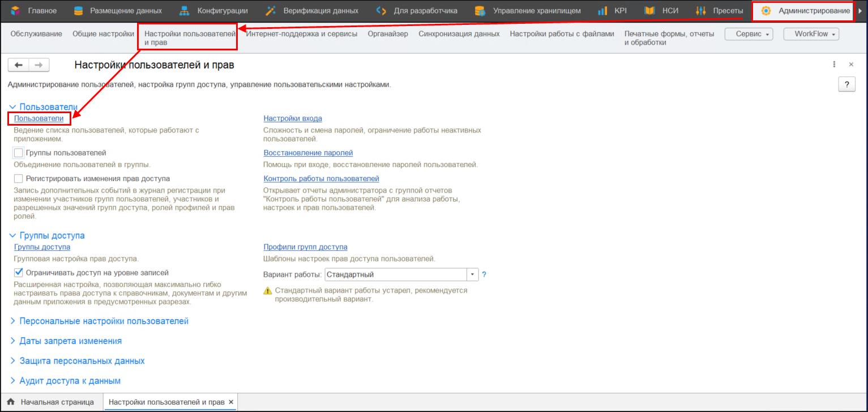This screenshot has height=412, width=868.
Task: Open Печатные формы, отчеты и обработки
Action: point(669,38)
